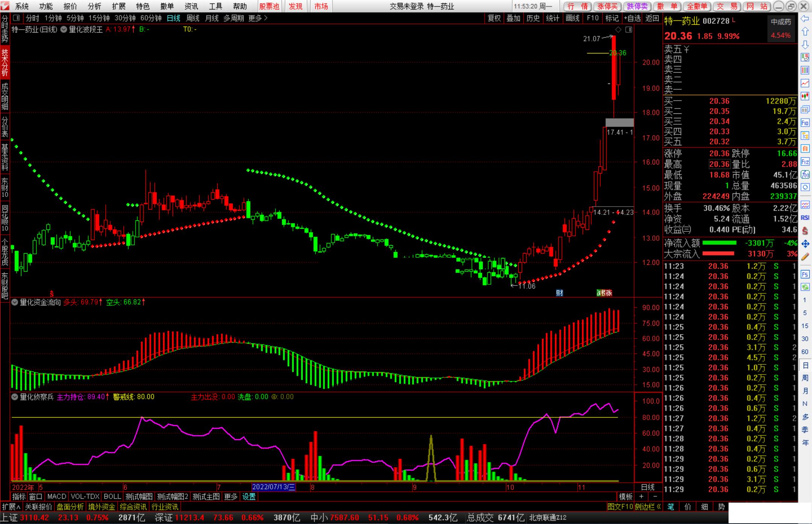Click the colored grid list icon in sidebar
812x524 pixels.
pyautogui.click(x=805, y=70)
